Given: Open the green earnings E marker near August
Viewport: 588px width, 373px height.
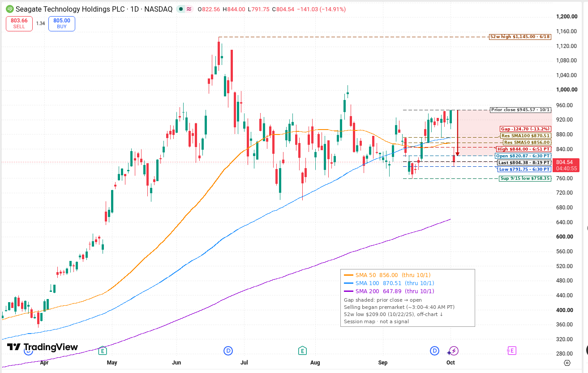Looking at the screenshot, I should [x=302, y=351].
